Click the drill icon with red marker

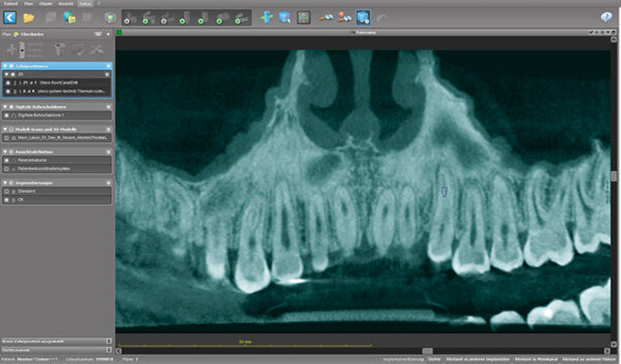tap(344, 18)
